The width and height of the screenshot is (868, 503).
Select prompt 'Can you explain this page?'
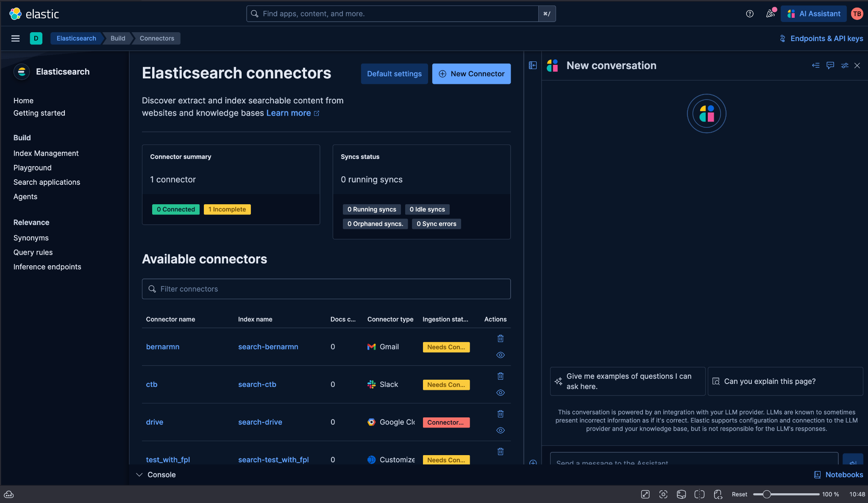point(785,381)
